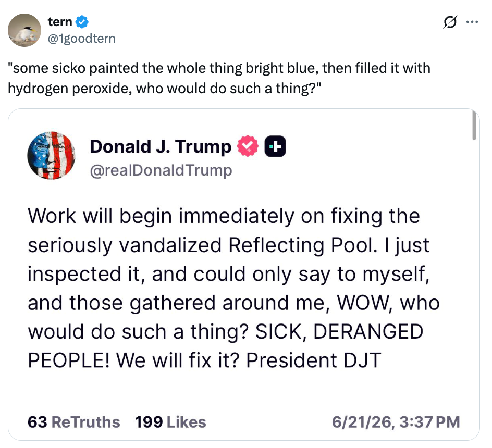Viewport: 492px width, 448px height.
Task: Click the quoted tweet text about hydrogen peroxide
Action: click(219, 78)
